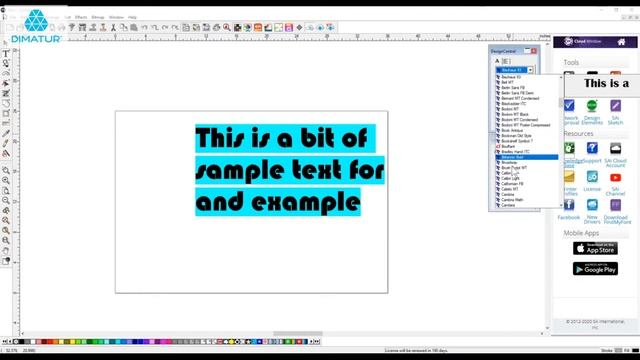
Task: Open the Effects menu
Action: coord(81,17)
